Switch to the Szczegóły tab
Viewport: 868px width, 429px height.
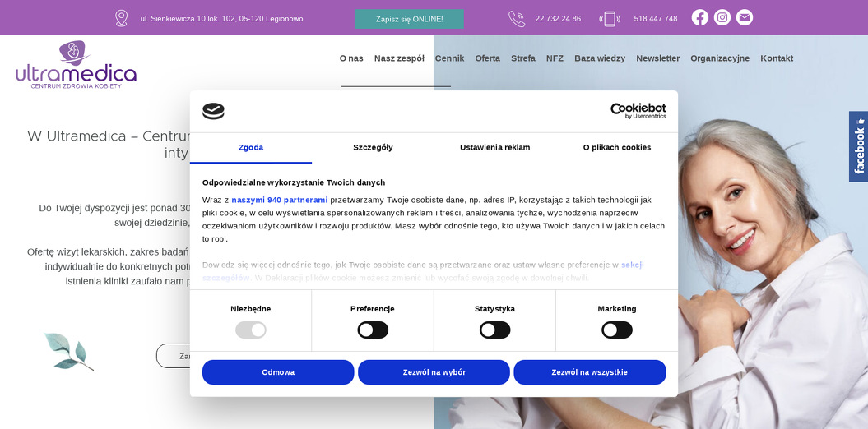coord(373,148)
